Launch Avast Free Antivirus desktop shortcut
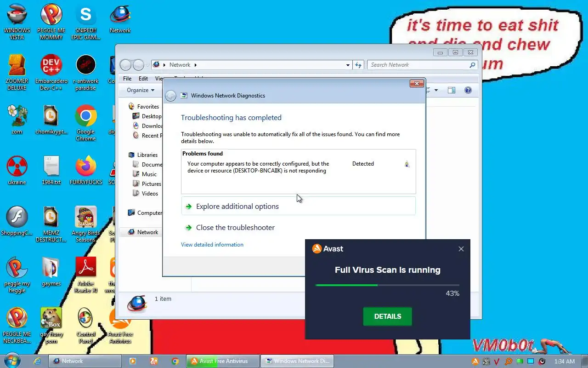The width and height of the screenshot is (588, 368). point(120,325)
